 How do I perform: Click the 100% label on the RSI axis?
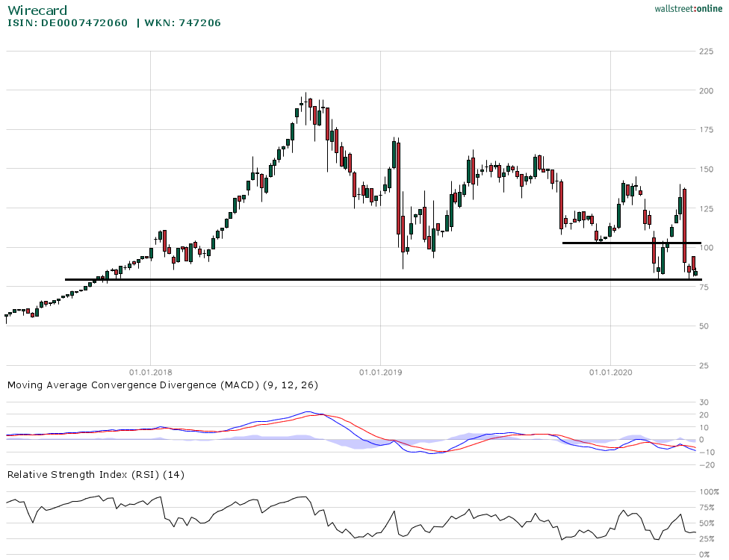click(x=709, y=492)
